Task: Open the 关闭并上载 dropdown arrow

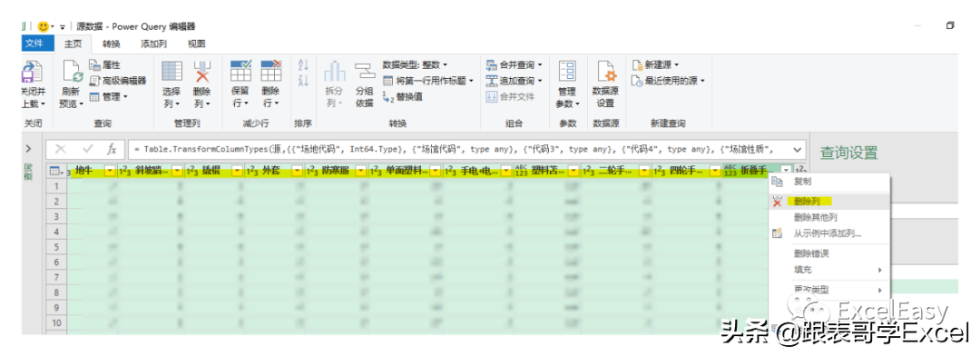Action: [43, 104]
